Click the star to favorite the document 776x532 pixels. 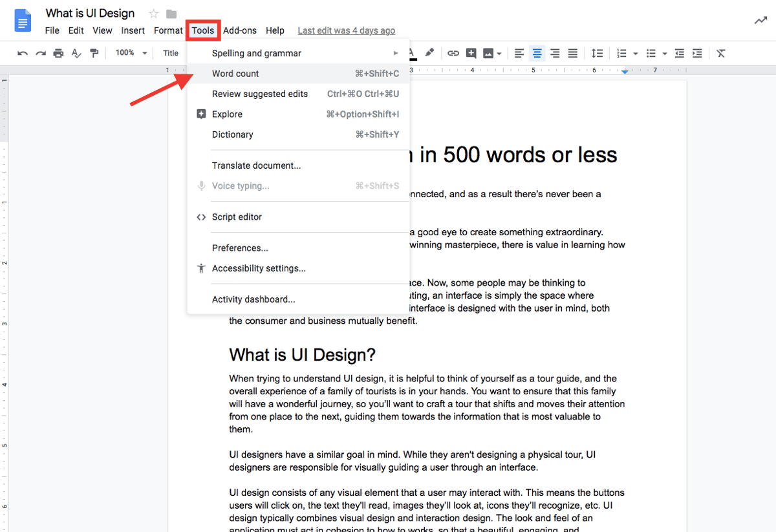coord(153,13)
